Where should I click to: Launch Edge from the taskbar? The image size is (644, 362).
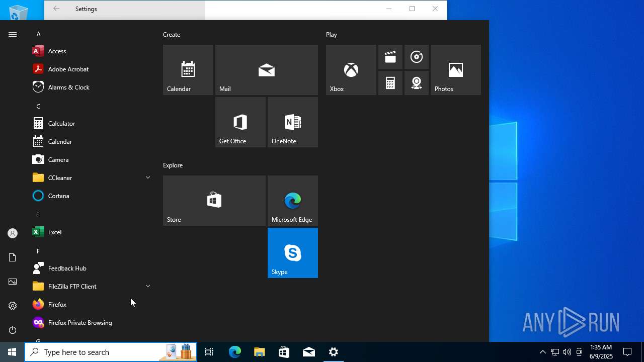tap(235, 352)
